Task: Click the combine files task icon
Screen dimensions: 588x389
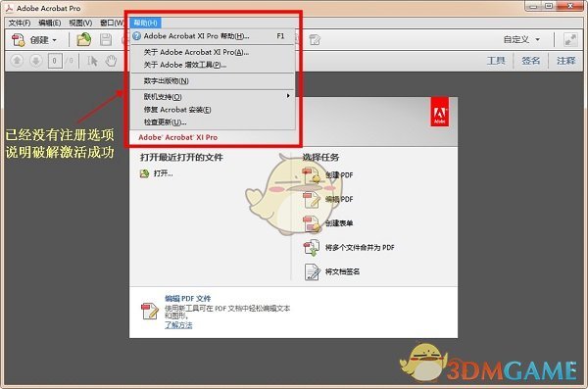Action: coord(312,248)
